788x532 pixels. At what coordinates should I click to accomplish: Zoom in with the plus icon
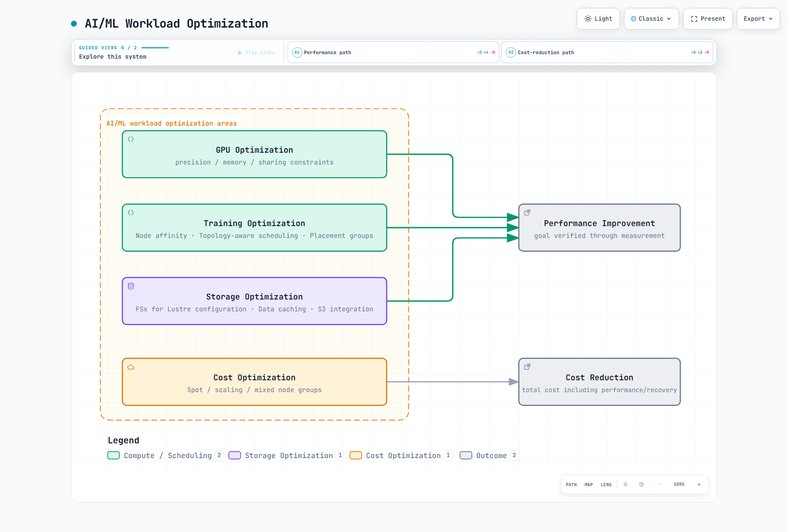click(x=699, y=485)
